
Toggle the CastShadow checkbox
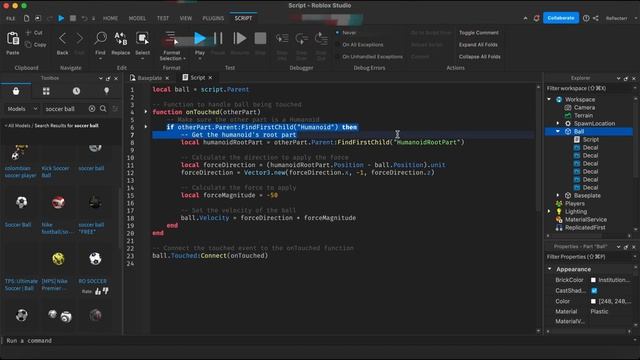coord(594,291)
